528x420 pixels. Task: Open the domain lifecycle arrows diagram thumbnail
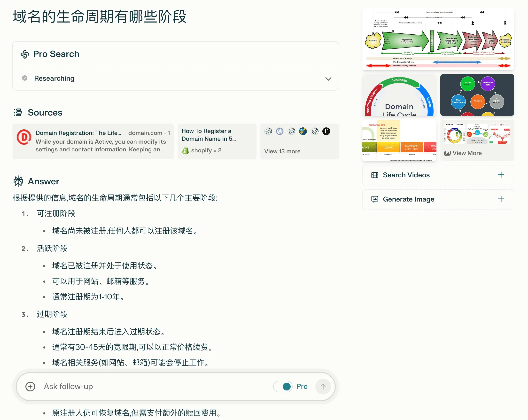[x=438, y=39]
